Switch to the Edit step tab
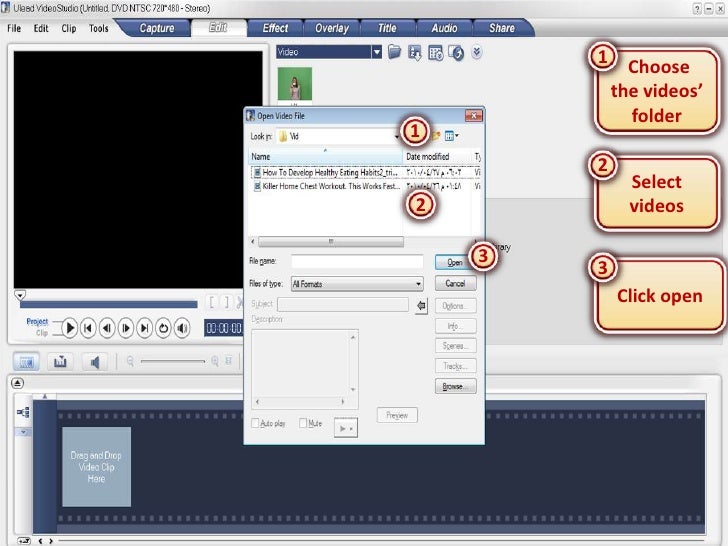The width and height of the screenshot is (728, 546). click(218, 28)
